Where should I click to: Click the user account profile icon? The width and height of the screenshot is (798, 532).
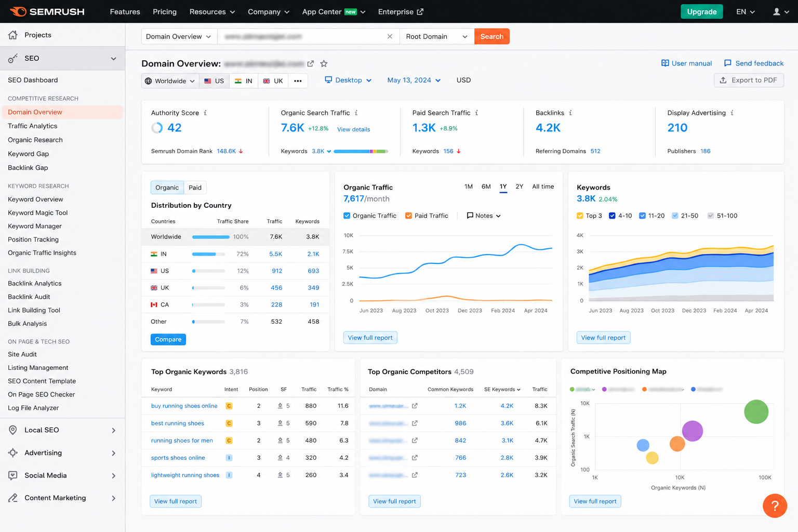776,11
